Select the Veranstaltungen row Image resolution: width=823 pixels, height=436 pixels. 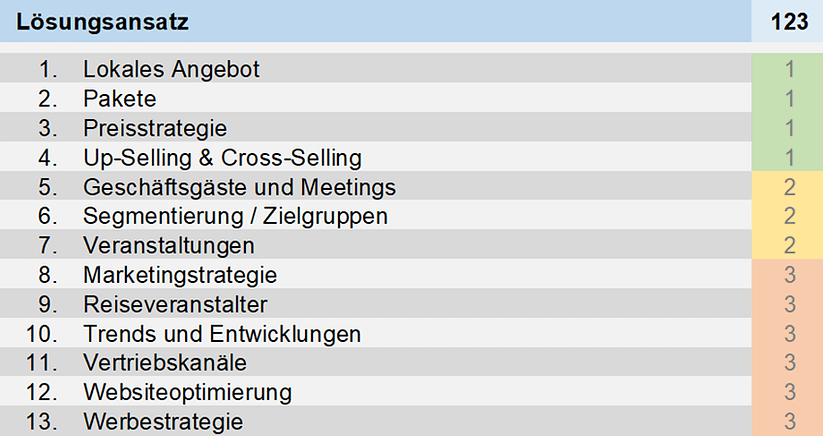click(x=375, y=244)
